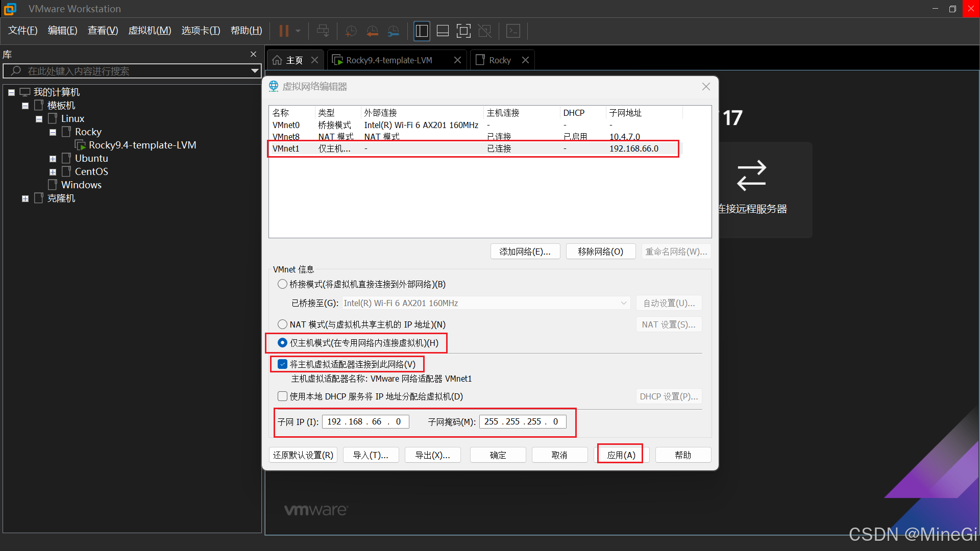Switch to the Rocky9.4-template-LVM tab
980x551 pixels.
pos(389,60)
